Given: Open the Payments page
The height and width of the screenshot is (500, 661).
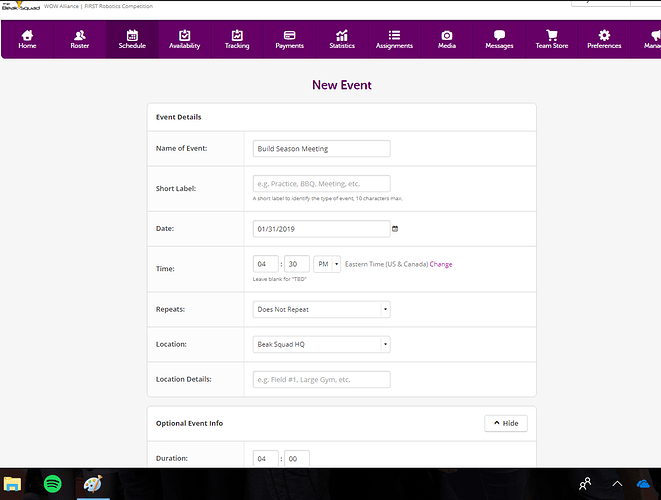Looking at the screenshot, I should 290,39.
